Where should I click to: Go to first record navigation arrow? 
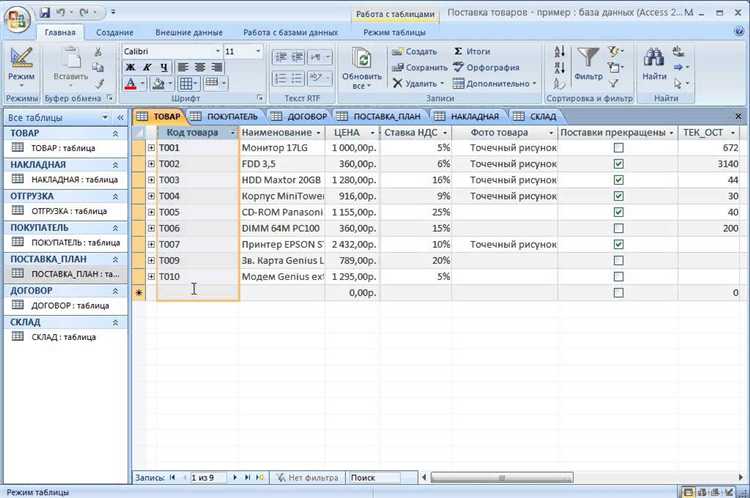pyautogui.click(x=173, y=477)
